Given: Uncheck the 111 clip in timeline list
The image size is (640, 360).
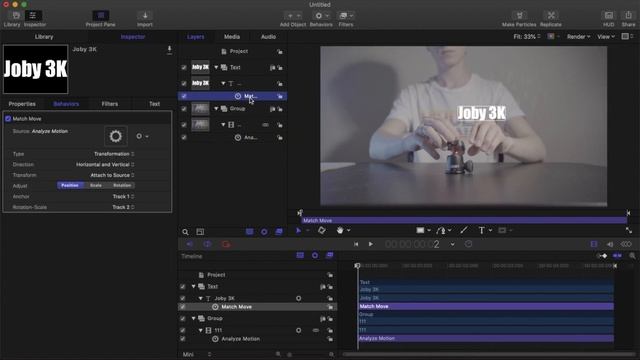Looking at the screenshot, I should (x=182, y=330).
